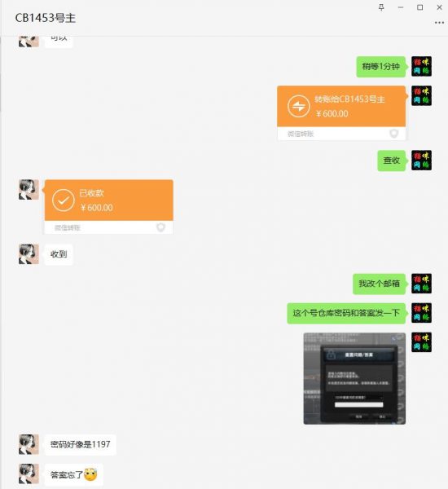Pin the chat window on top
The width and height of the screenshot is (448, 489).
click(381, 7)
